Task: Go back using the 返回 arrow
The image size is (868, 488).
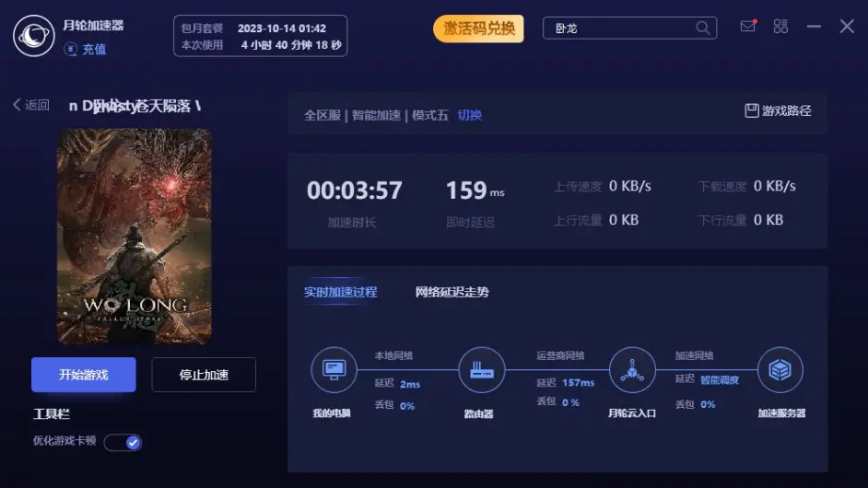Action: tap(30, 105)
